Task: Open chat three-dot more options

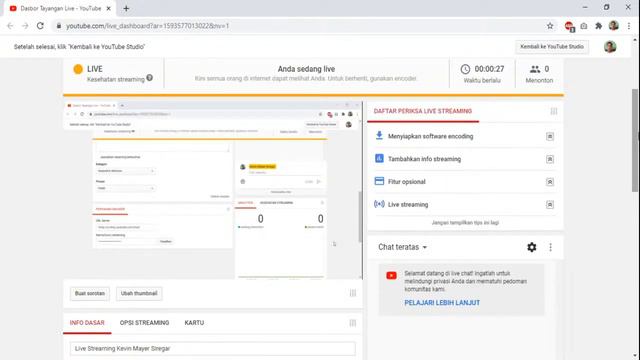Action: point(550,247)
